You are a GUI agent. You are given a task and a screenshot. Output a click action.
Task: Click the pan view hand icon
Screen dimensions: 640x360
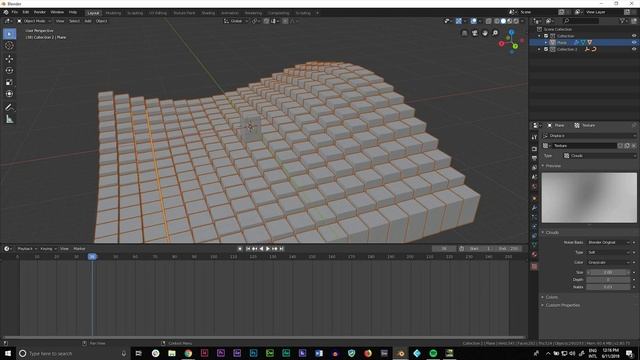485,33
